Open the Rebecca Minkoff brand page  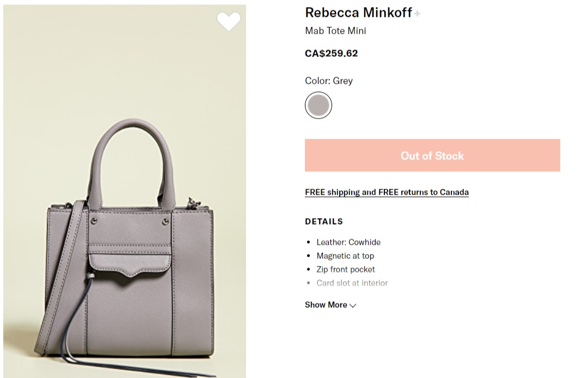[358, 13]
